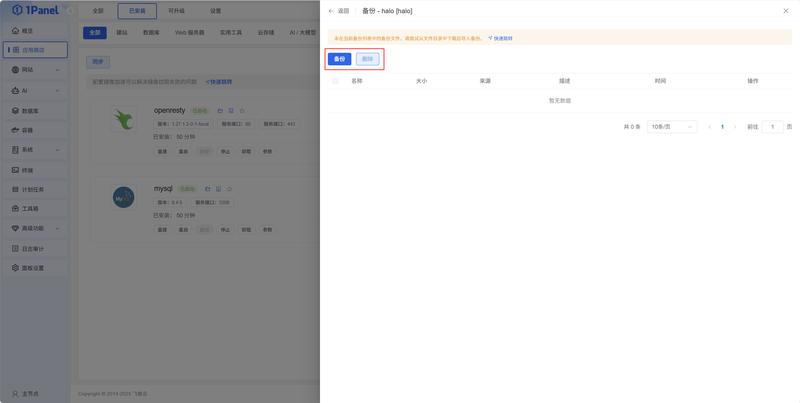This screenshot has height=403, width=800.
Task: Click the 删除 delete button
Action: (367, 59)
